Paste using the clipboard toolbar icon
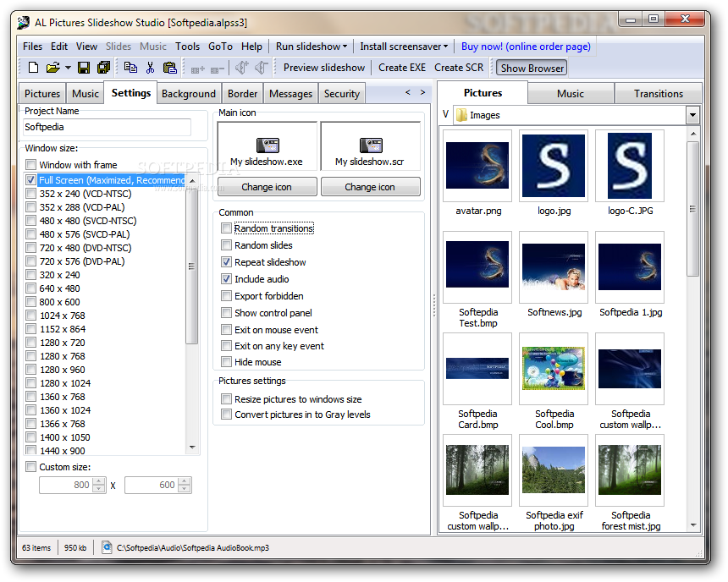728x582 pixels. click(169, 68)
